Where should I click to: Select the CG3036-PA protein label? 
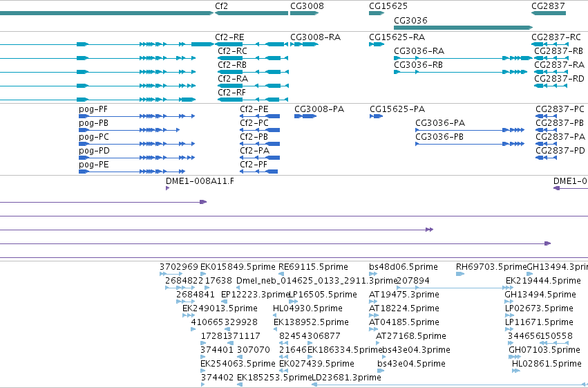point(440,123)
